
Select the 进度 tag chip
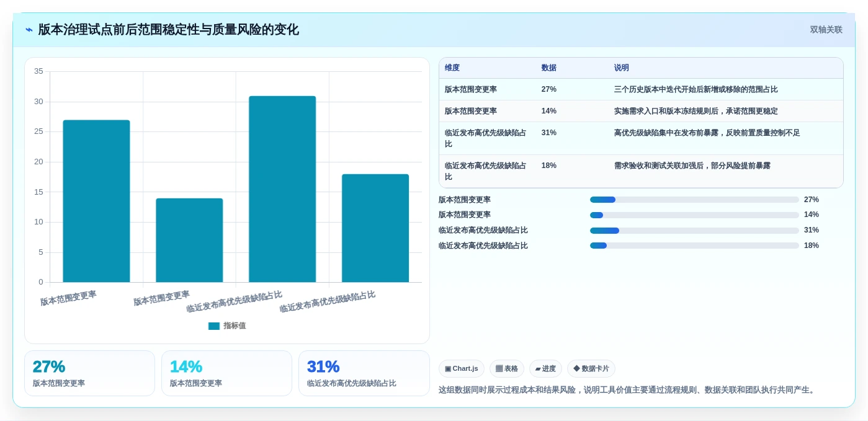click(x=545, y=368)
